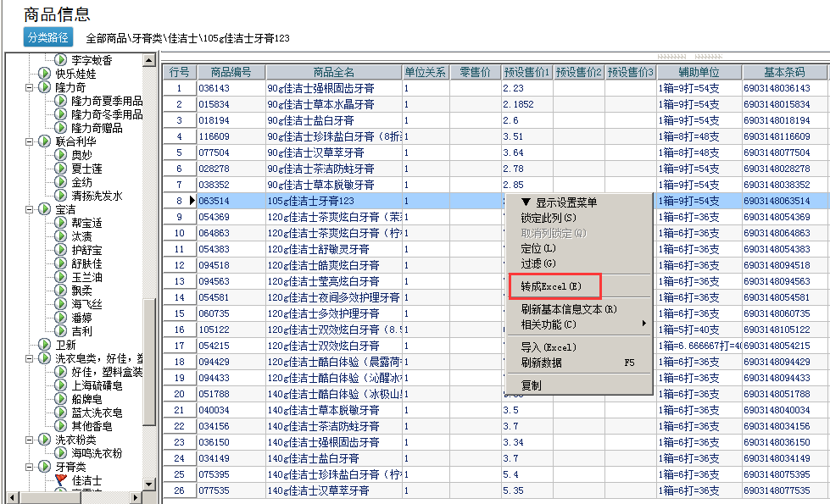Click the 基本条码 column header
The height and width of the screenshot is (504, 830).
point(784,73)
